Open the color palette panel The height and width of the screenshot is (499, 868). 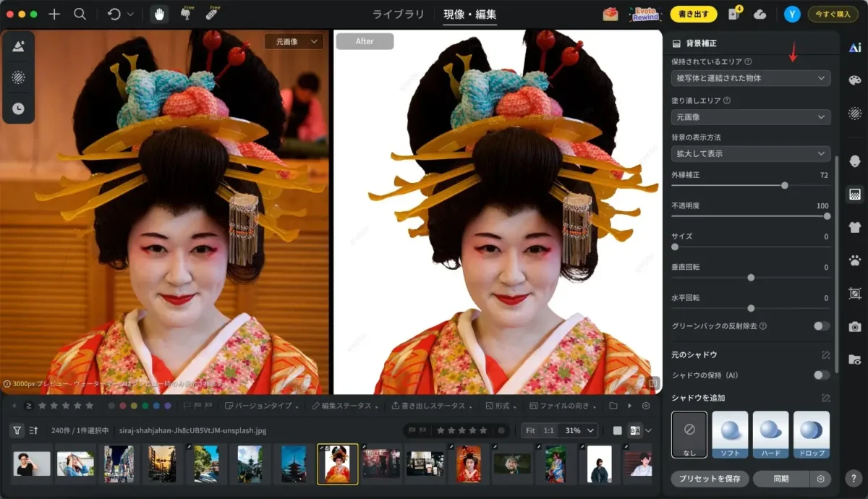(854, 80)
